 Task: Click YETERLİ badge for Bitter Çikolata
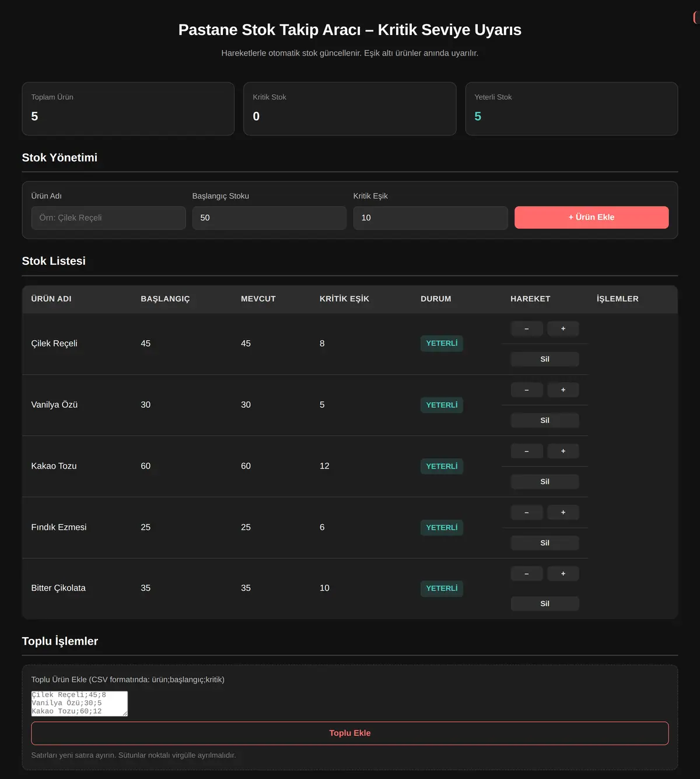click(x=442, y=588)
